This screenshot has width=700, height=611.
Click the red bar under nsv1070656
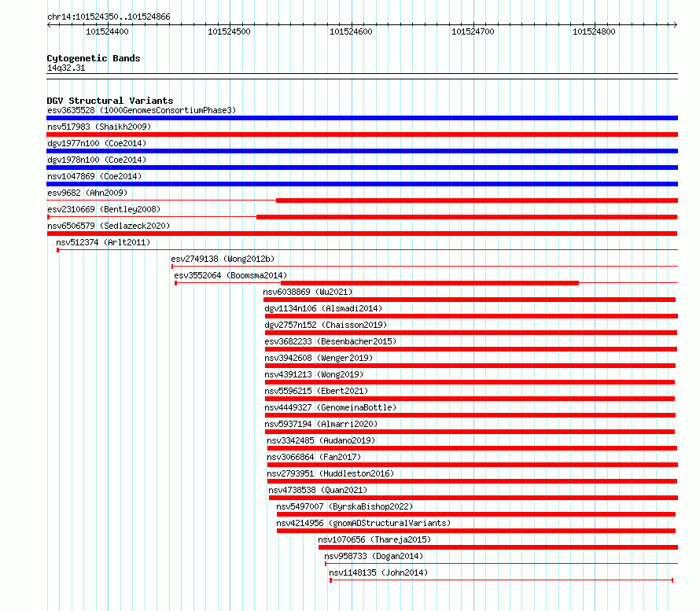[498, 547]
